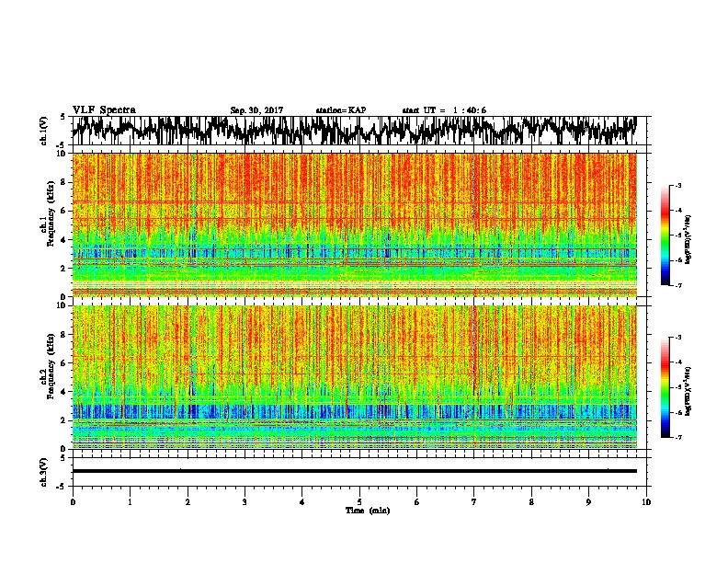This screenshot has height=563, width=728.
Task: Click time axis tick label "8"
Action: 531,502
